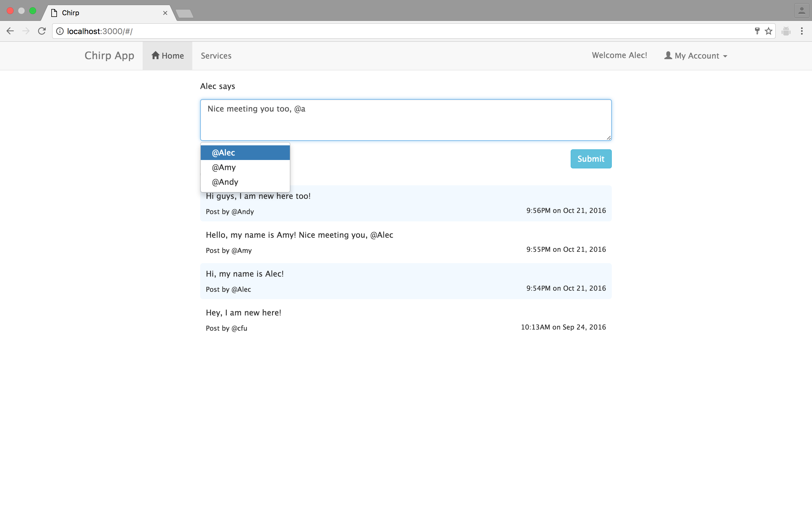Open the Services nav link
The image size is (812, 507).
point(216,56)
